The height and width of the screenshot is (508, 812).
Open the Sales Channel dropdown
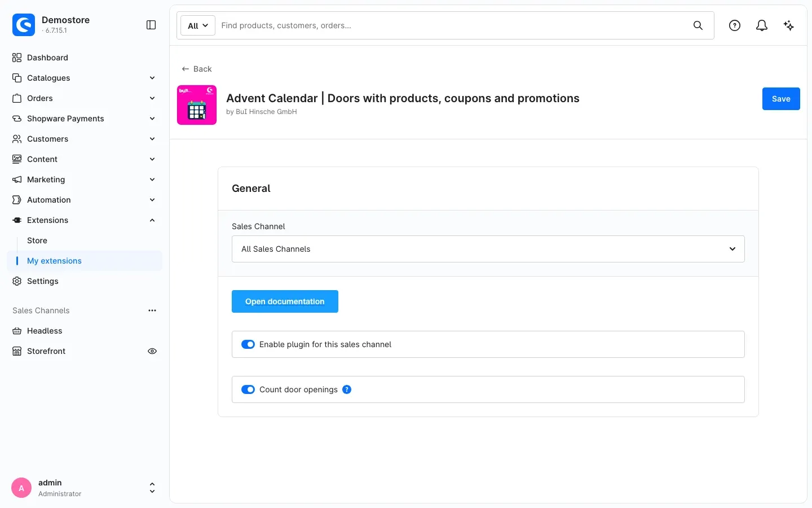pyautogui.click(x=488, y=249)
